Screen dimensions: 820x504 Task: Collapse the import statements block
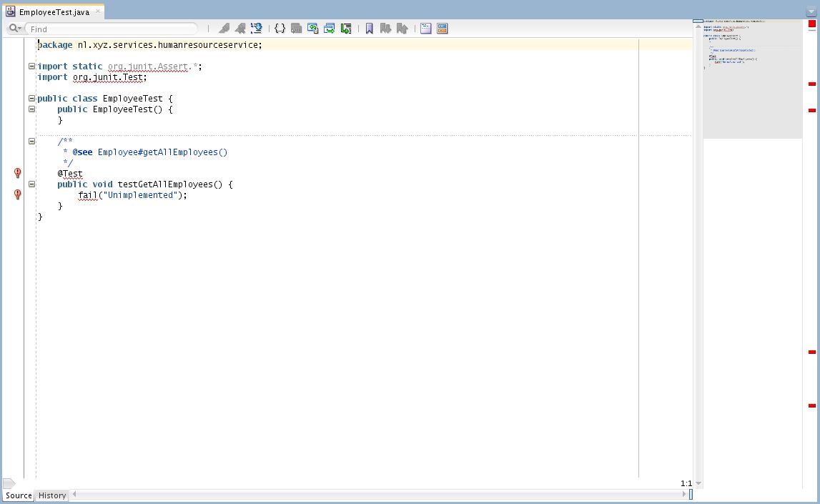tap(31, 66)
